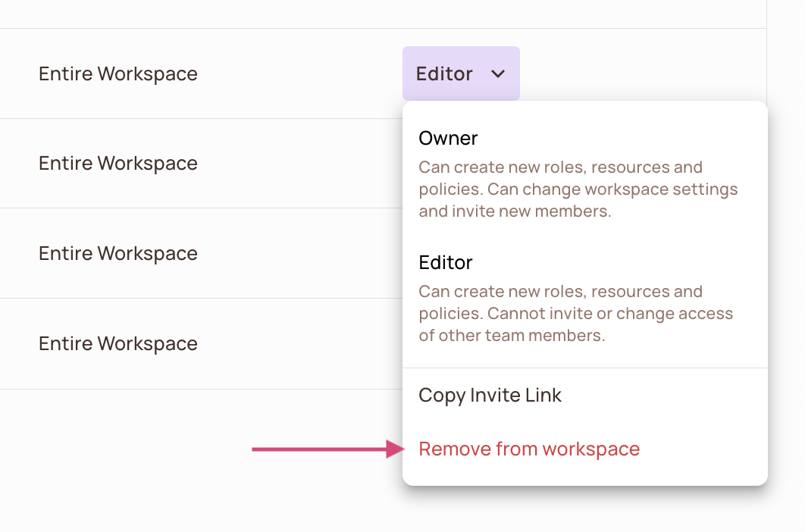805x532 pixels.
Task: Select the second Entire Workspace row label
Action: (118, 164)
